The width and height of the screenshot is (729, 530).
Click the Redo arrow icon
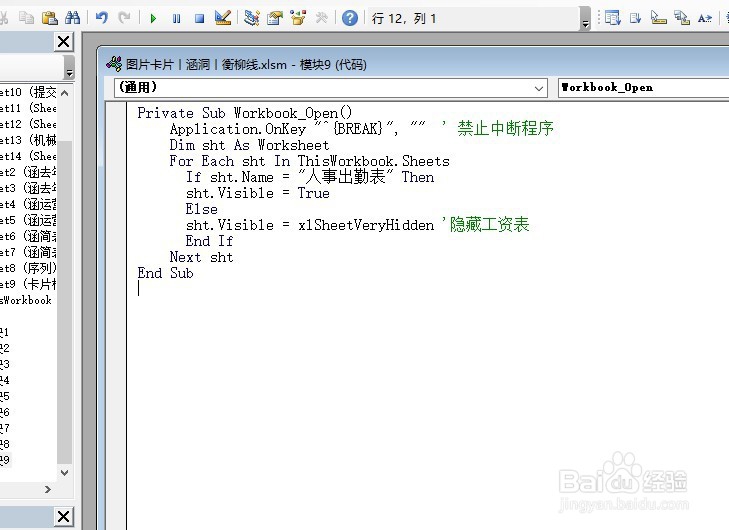pyautogui.click(x=124, y=18)
